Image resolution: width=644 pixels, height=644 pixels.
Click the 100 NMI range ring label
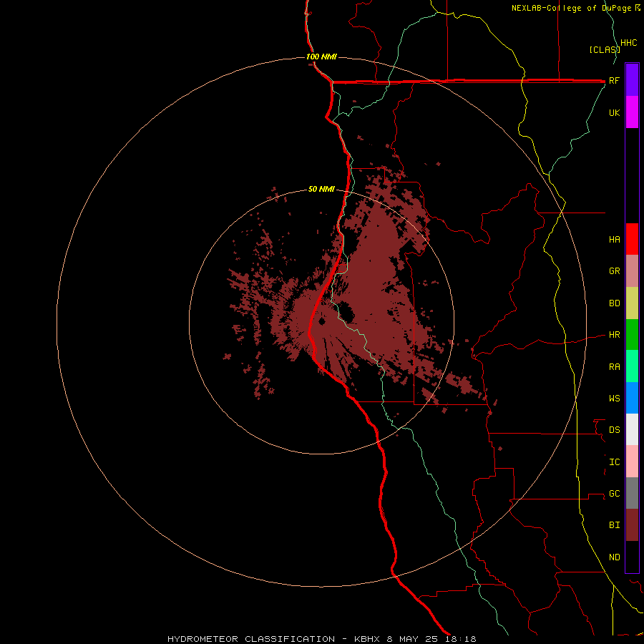coord(321,57)
